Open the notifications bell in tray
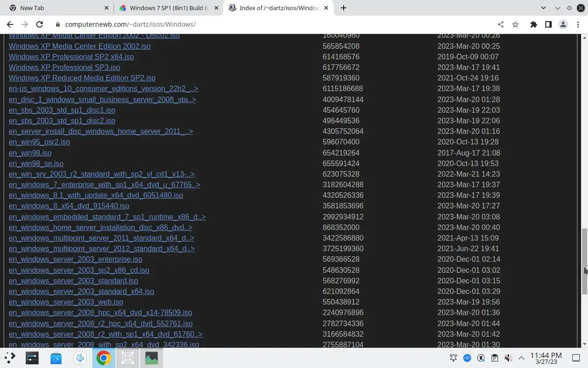 [x=453, y=358]
